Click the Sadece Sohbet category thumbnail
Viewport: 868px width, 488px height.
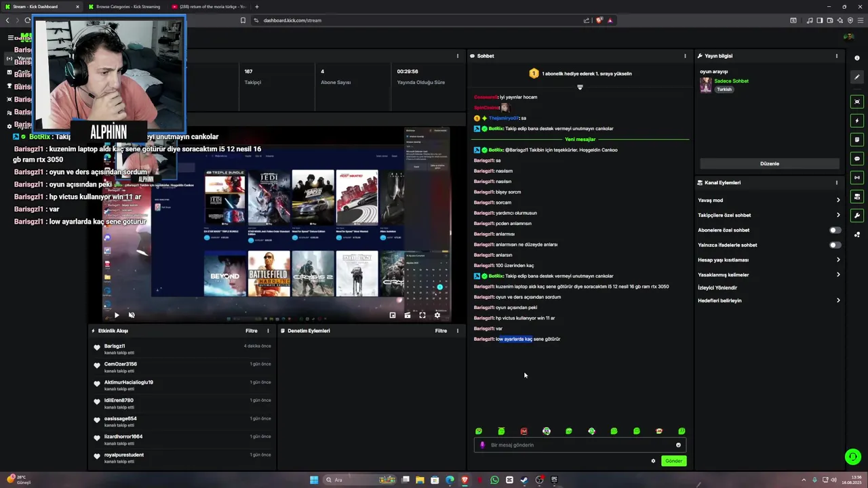[x=706, y=85]
